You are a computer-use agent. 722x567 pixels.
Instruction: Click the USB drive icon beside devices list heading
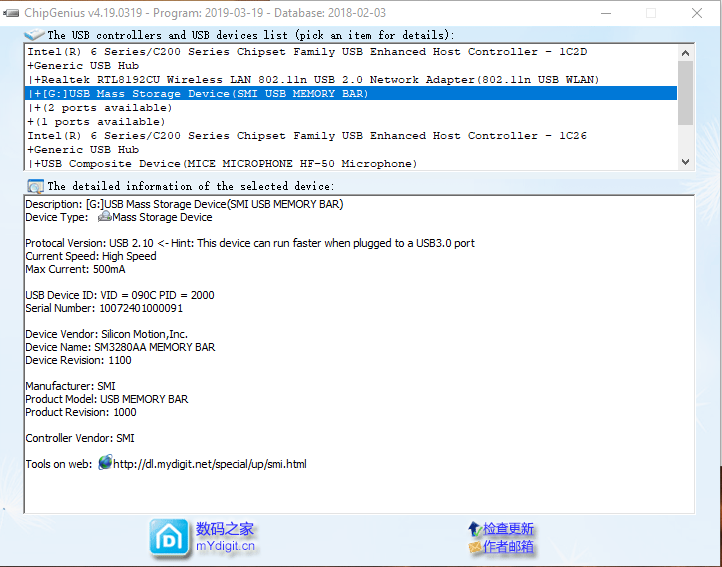point(34,35)
